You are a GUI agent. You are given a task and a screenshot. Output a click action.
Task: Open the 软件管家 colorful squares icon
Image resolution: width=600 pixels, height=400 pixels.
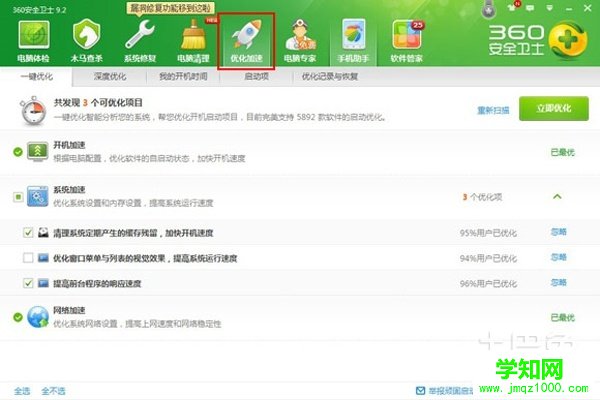pos(406,41)
